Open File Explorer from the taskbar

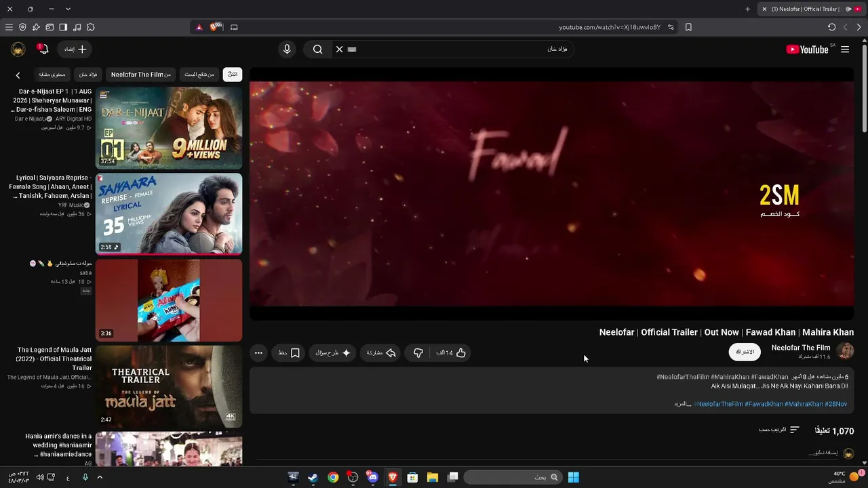433,477
